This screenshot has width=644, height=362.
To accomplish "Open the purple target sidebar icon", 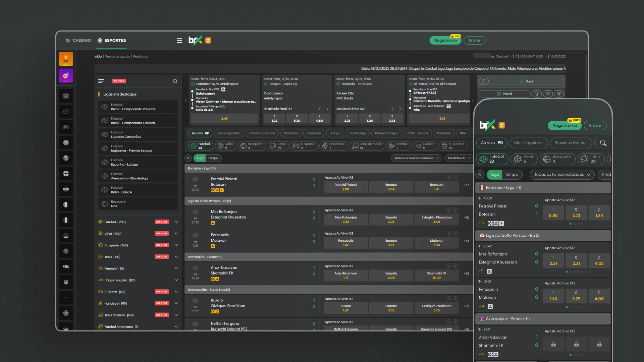I will click(66, 75).
